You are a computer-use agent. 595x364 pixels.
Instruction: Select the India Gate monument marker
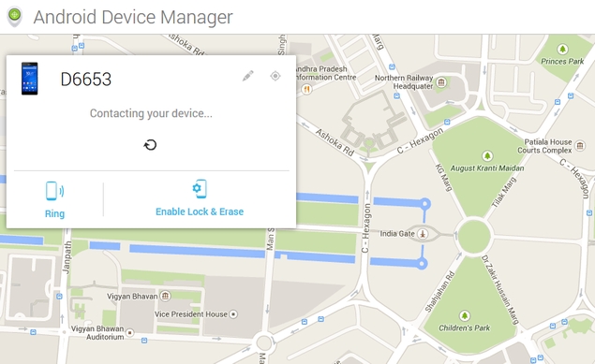(424, 234)
